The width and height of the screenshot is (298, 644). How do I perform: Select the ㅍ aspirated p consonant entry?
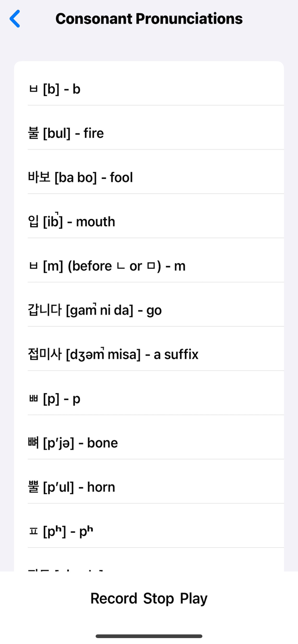point(149,531)
